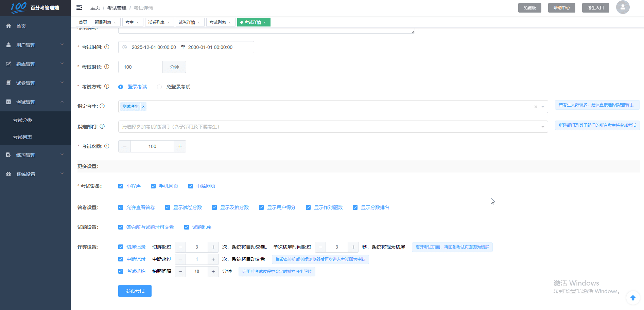This screenshot has height=310, width=644.
Task: Toggle the 试题乱序 checkbox
Action: point(187,227)
